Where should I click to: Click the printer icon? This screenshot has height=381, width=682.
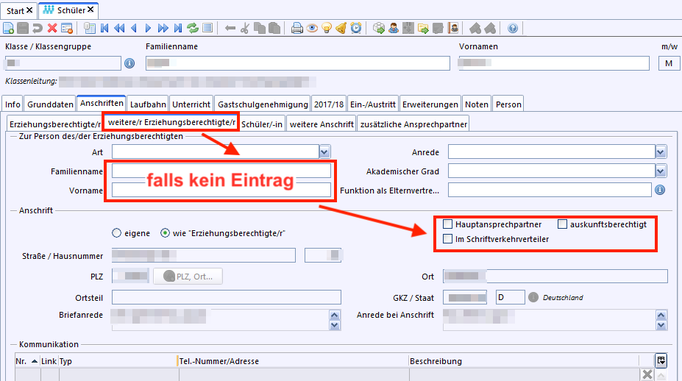pos(297,28)
